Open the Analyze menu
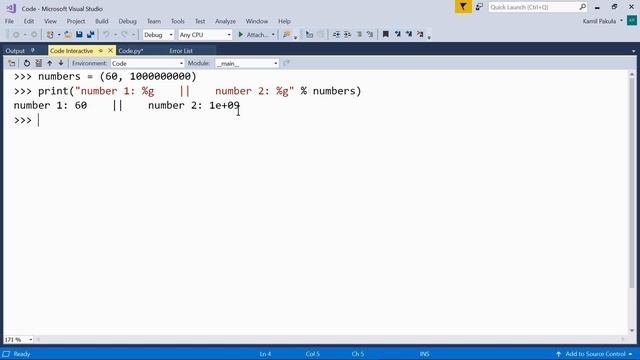Screen dimensions: 640x360 click(x=225, y=21)
